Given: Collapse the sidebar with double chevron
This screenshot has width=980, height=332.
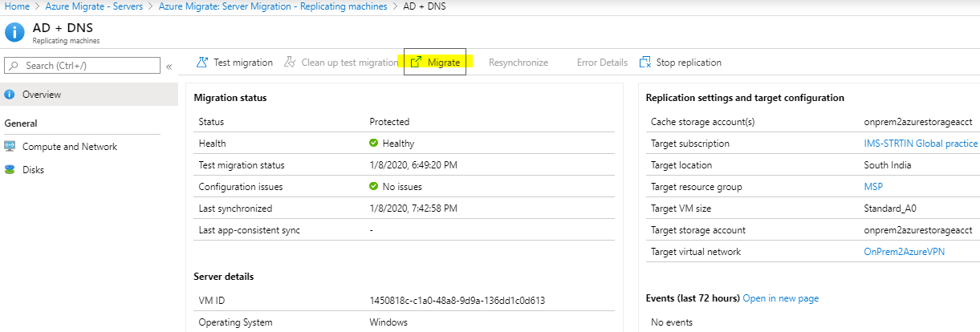Looking at the screenshot, I should point(169,67).
